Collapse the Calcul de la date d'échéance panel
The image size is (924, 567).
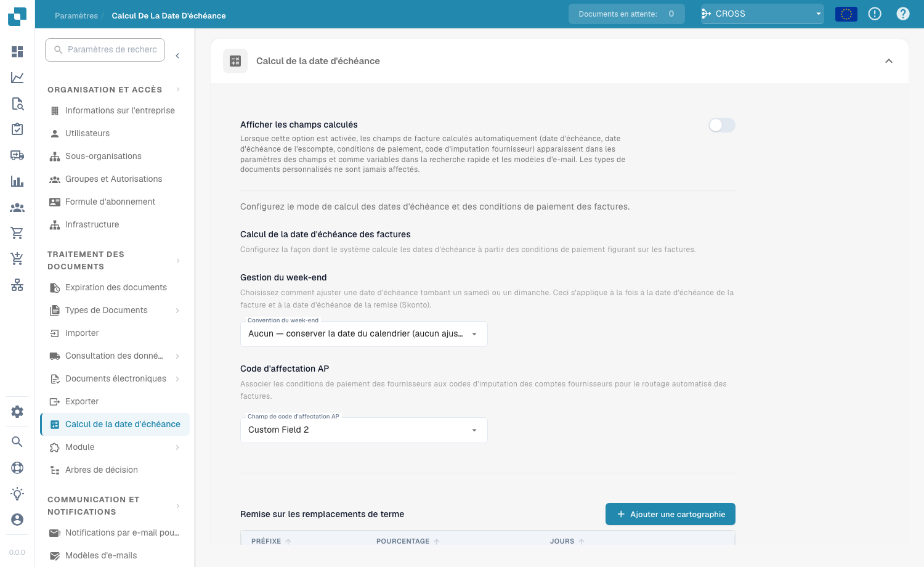point(889,61)
